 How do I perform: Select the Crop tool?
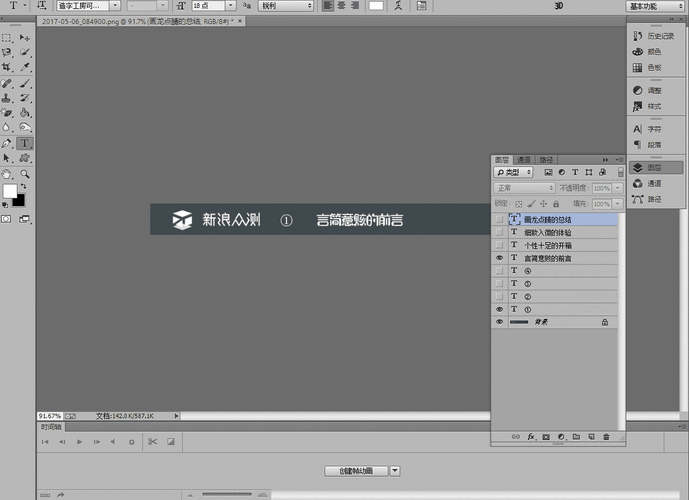7,67
